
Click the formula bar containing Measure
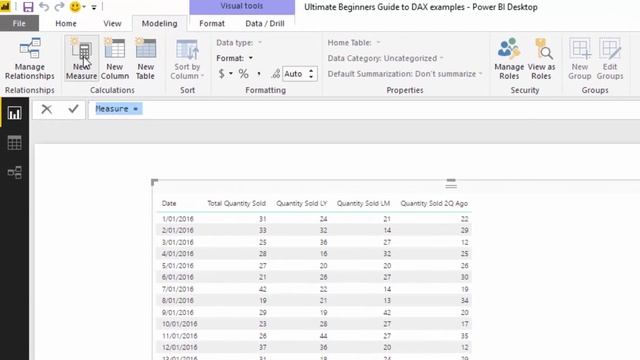363,109
